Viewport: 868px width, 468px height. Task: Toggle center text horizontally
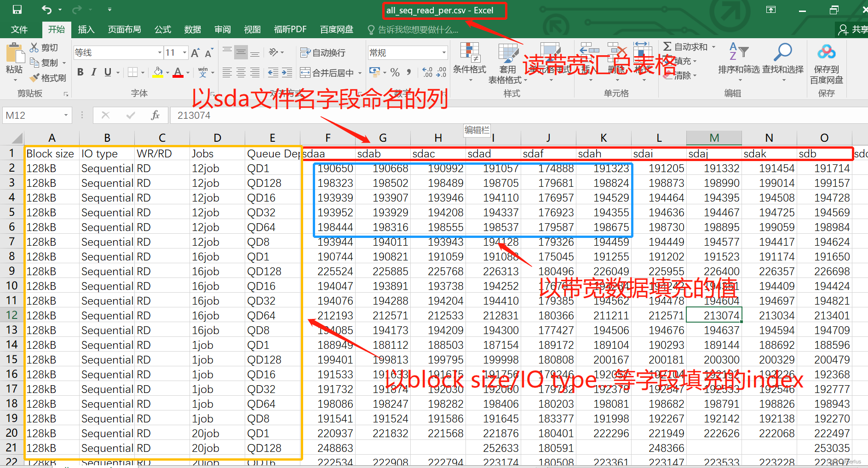[x=241, y=72]
